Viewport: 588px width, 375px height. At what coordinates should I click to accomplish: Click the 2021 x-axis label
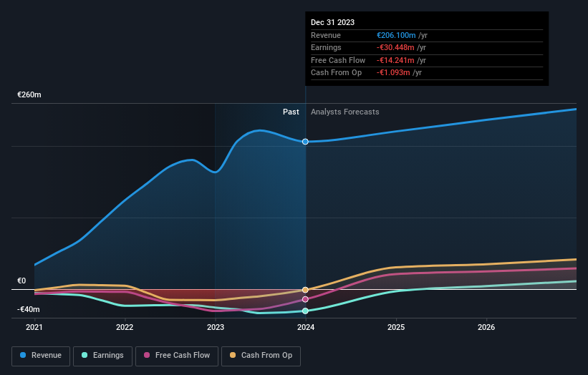click(34, 327)
